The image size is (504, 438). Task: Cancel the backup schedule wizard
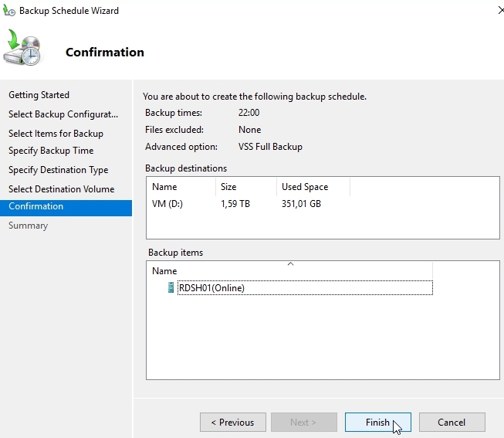pyautogui.click(x=452, y=423)
